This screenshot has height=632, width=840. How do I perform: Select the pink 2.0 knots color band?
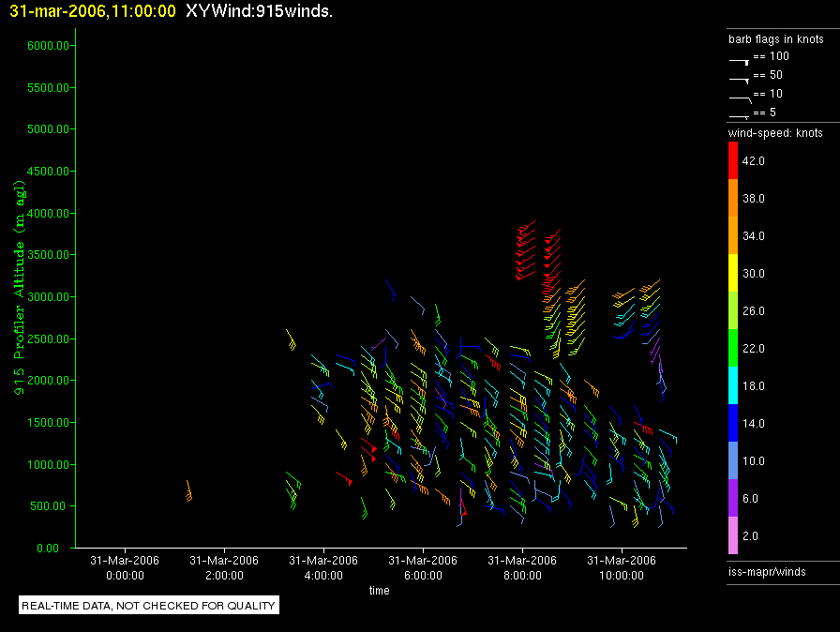(734, 536)
